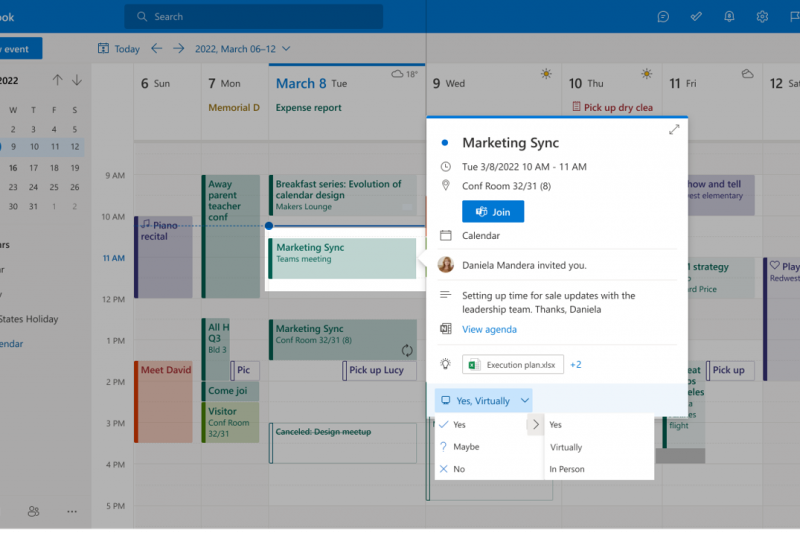Open the 1 PM Marketing Sync Conf Room event
The image size is (800, 533).
coord(343,340)
